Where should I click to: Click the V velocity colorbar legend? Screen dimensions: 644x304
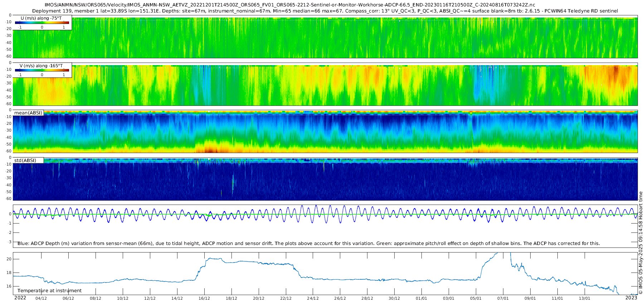(x=42, y=70)
